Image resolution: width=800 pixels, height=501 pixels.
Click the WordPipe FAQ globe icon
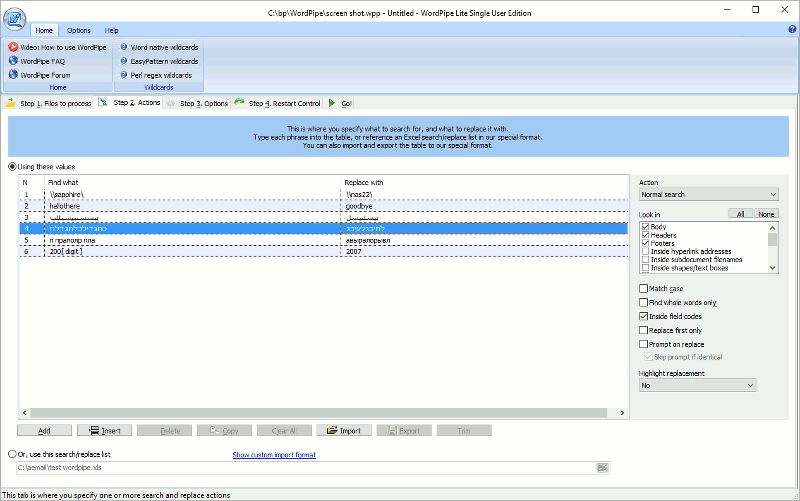point(13,61)
